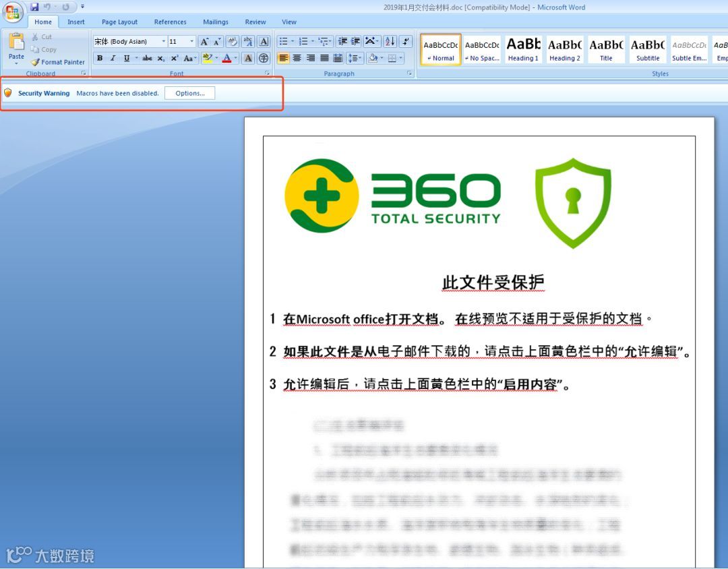This screenshot has width=728, height=569.
Task: Open highlight color dropdown arrow
Action: (x=216, y=58)
